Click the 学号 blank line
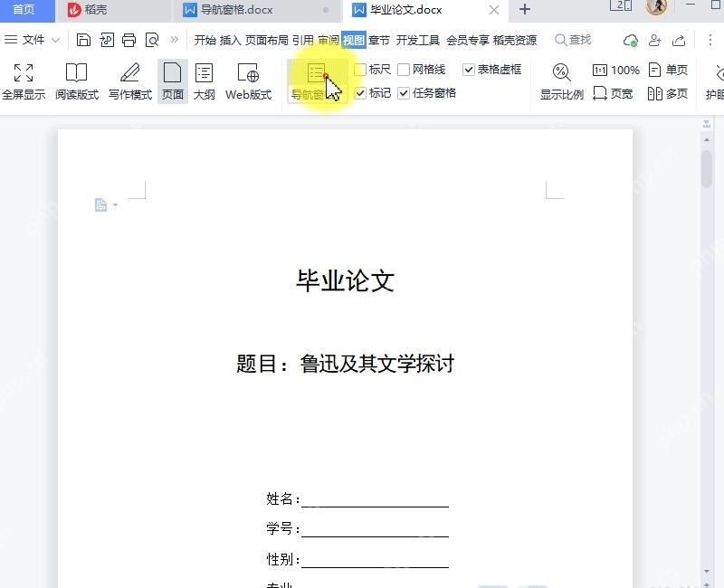Screen dimensions: 724x588 (375, 529)
